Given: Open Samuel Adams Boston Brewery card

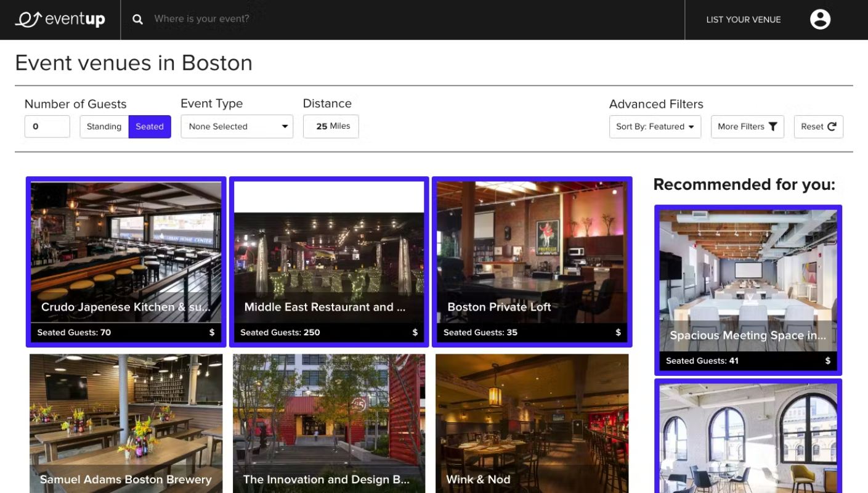Looking at the screenshot, I should point(126,423).
